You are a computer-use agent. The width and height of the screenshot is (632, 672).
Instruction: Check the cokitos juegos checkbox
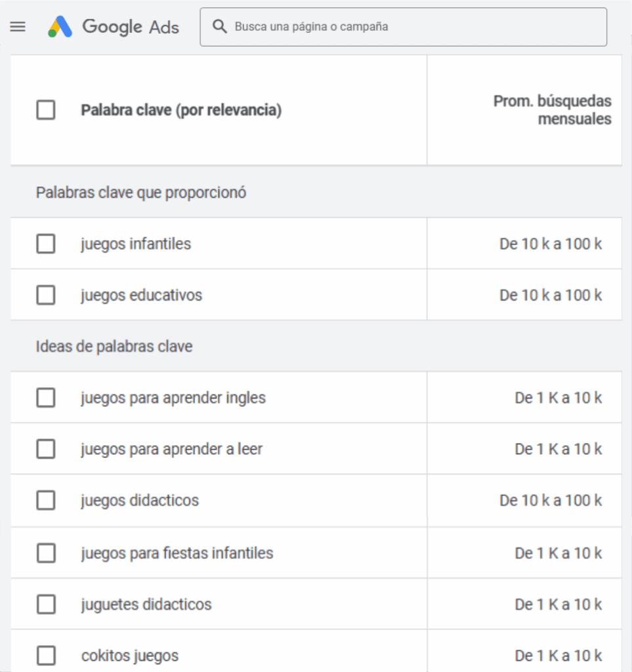46,656
